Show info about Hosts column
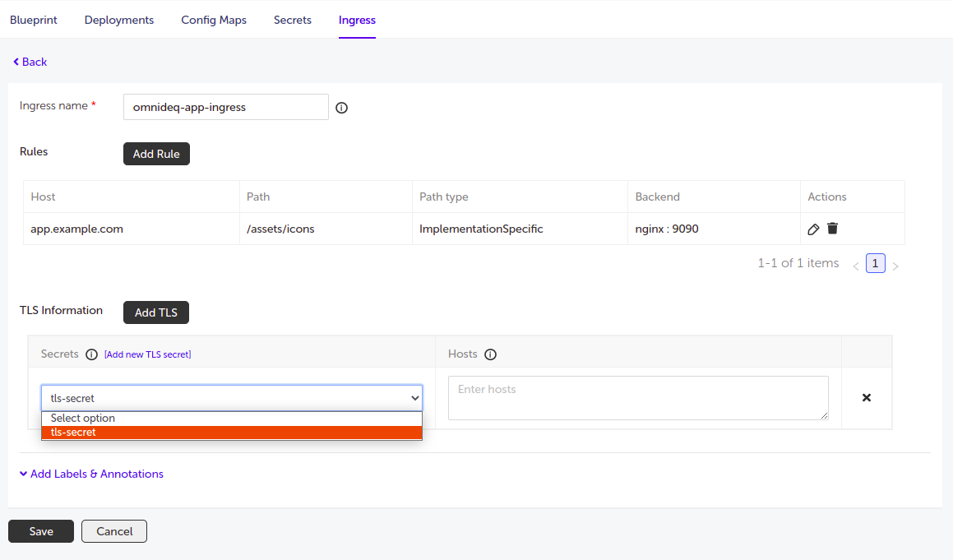Viewport: 953px width, 560px height. 491,354
